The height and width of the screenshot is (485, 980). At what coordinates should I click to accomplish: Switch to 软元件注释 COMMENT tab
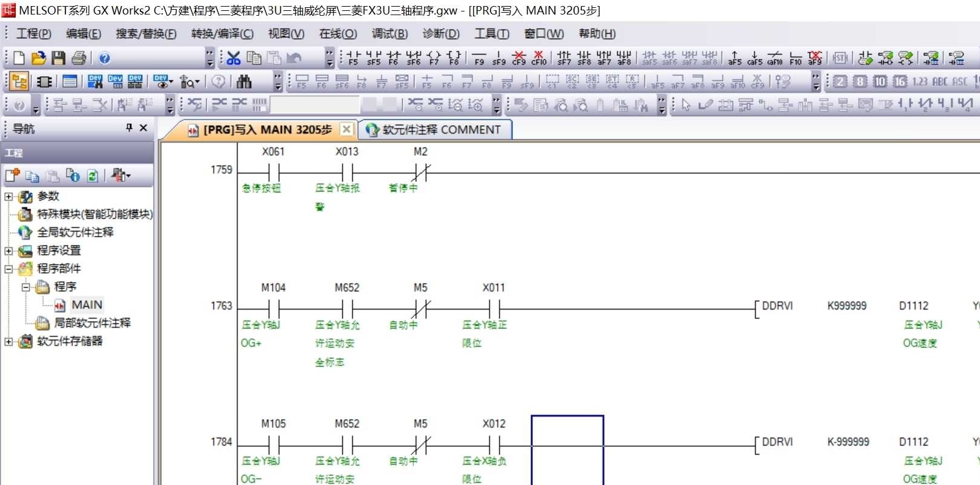click(436, 129)
